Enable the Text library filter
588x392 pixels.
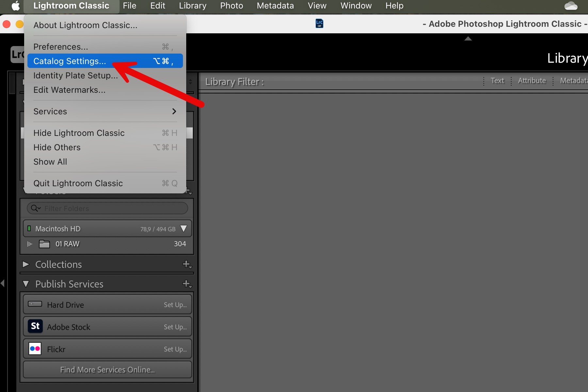pos(497,81)
